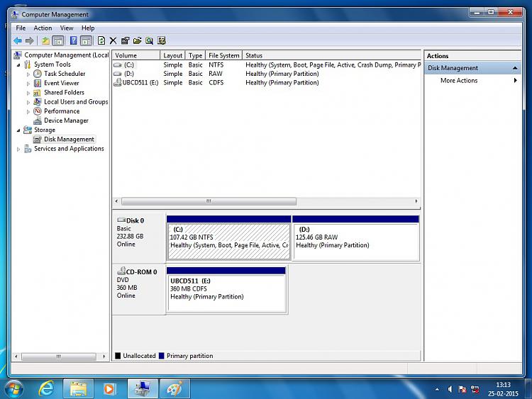Click the Action Center flag tray icon
532x399 pixels.
pyautogui.click(x=462, y=390)
